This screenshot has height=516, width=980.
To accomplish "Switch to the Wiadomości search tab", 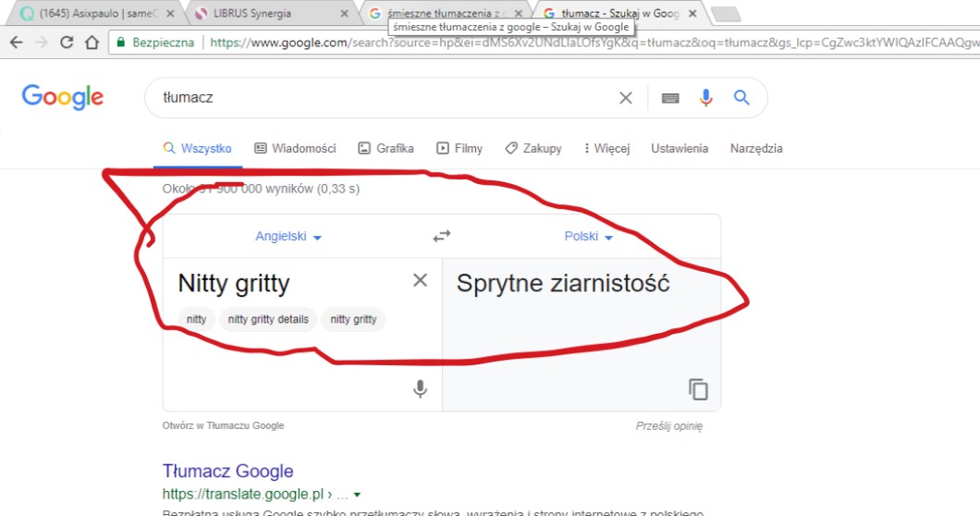I will pyautogui.click(x=295, y=148).
